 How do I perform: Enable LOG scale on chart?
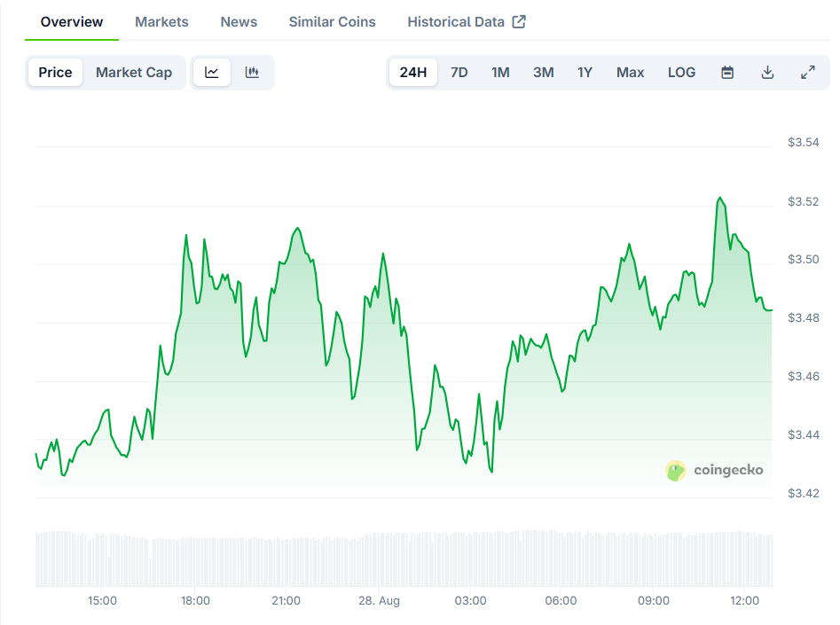(681, 73)
